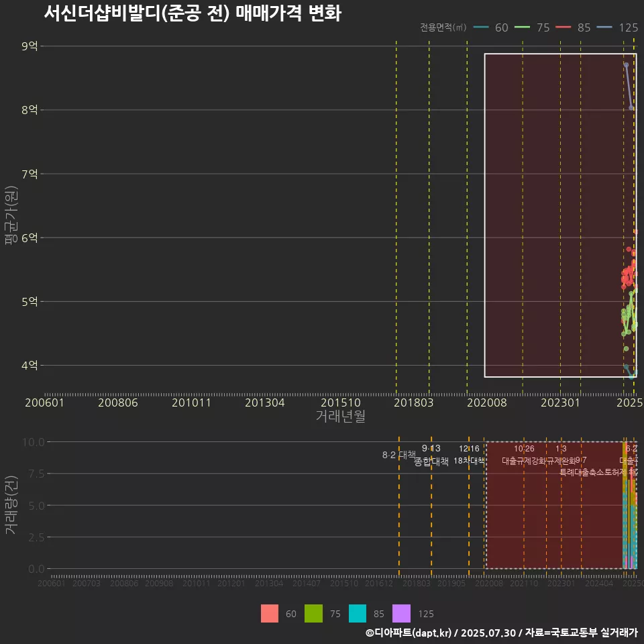The image size is (644, 644).
Task: Click the 9·13 종합대책 policy marker label
Action: pos(431,455)
